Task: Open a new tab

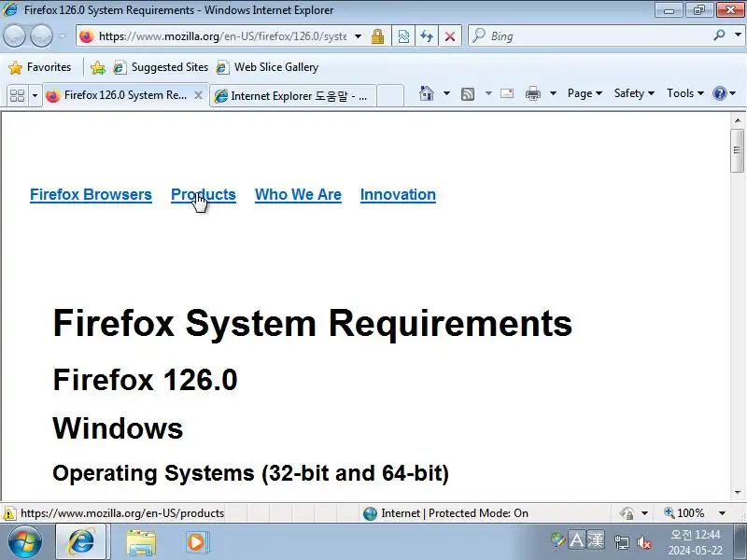Action: click(x=390, y=96)
